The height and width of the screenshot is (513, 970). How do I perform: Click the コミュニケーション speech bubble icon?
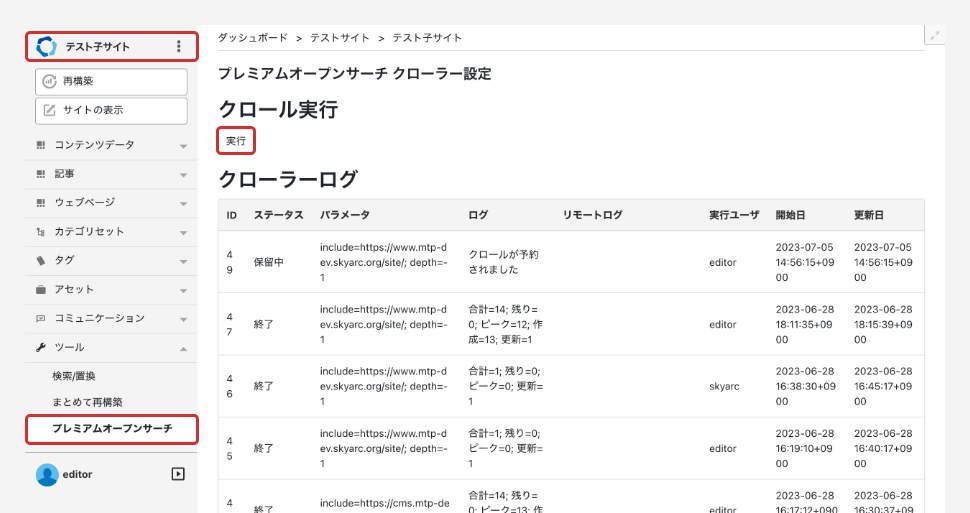[x=41, y=319]
